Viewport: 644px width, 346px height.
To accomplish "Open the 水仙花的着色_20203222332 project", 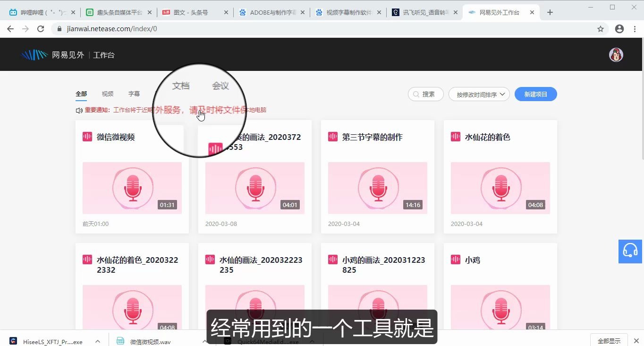I will (137, 265).
